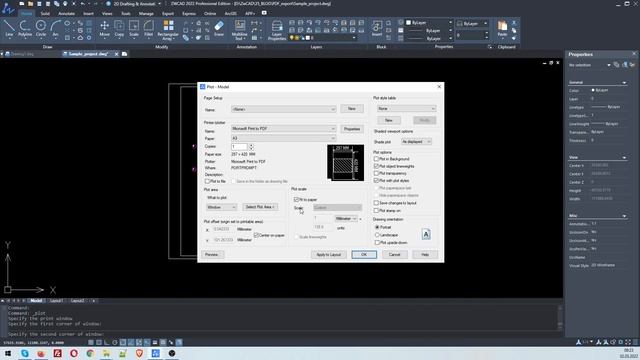
Task: Click the portrait orientation page icon in Plot dialog
Action: pyautogui.click(x=426, y=234)
